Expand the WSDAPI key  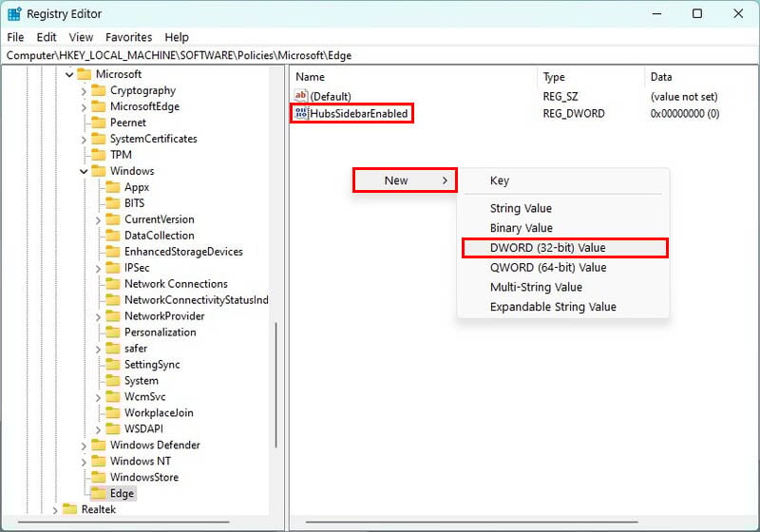99,429
